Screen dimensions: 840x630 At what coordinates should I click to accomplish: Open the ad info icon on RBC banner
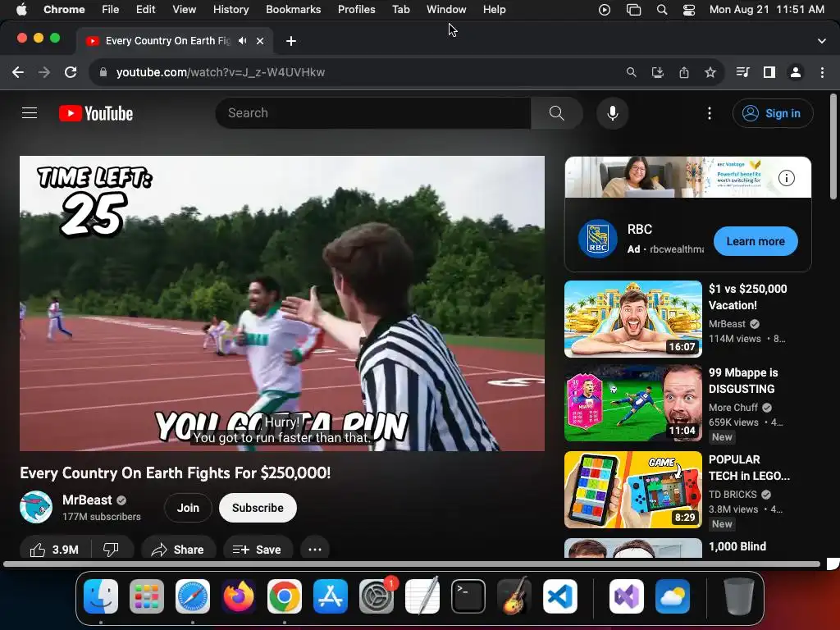[x=787, y=178]
